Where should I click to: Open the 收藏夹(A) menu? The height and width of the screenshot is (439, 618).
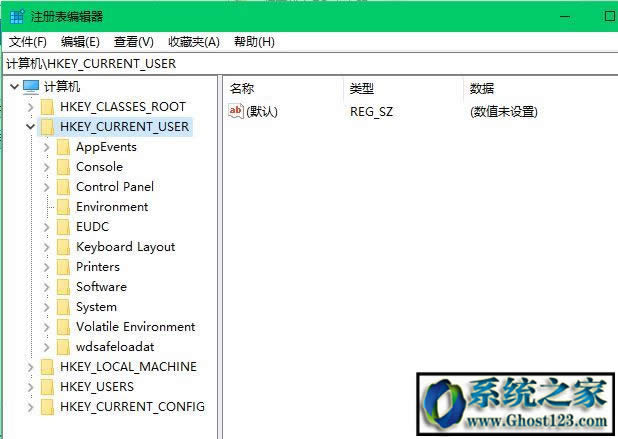click(x=193, y=41)
